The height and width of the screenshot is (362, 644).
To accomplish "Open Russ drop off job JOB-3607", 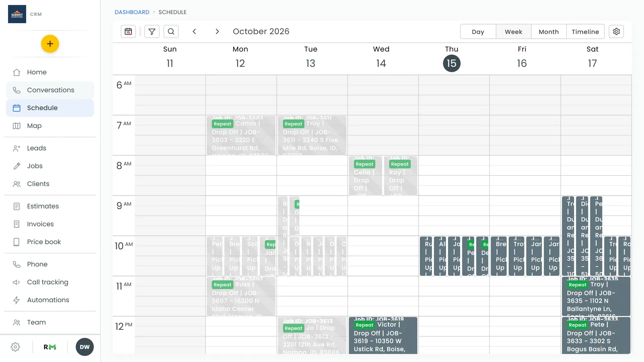I will pos(241,296).
